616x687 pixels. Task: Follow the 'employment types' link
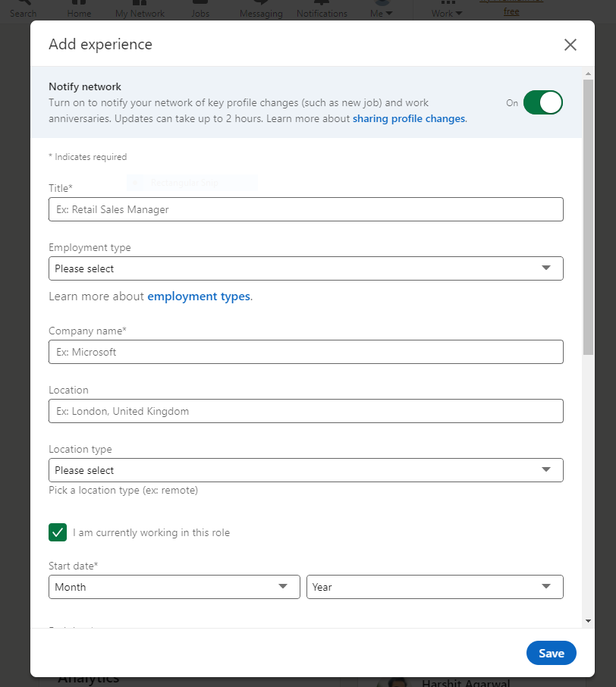pos(199,296)
